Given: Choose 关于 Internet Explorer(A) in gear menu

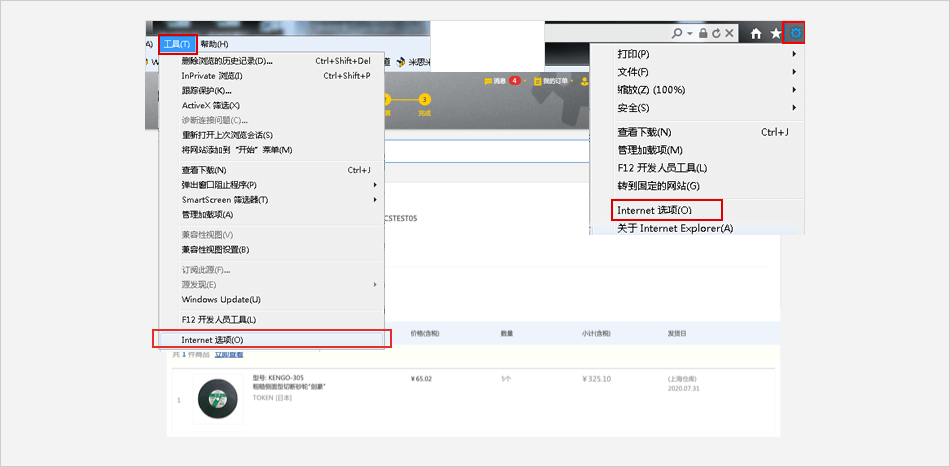Looking at the screenshot, I should pos(675,228).
